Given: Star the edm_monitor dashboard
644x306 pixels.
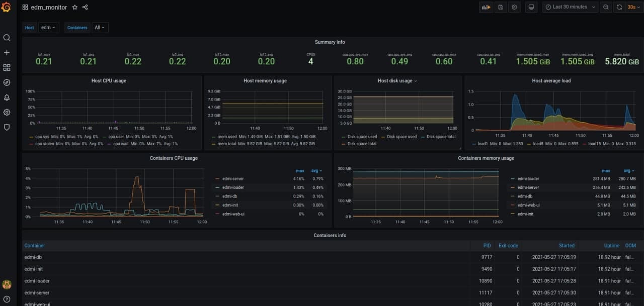Looking at the screenshot, I should click(x=75, y=8).
